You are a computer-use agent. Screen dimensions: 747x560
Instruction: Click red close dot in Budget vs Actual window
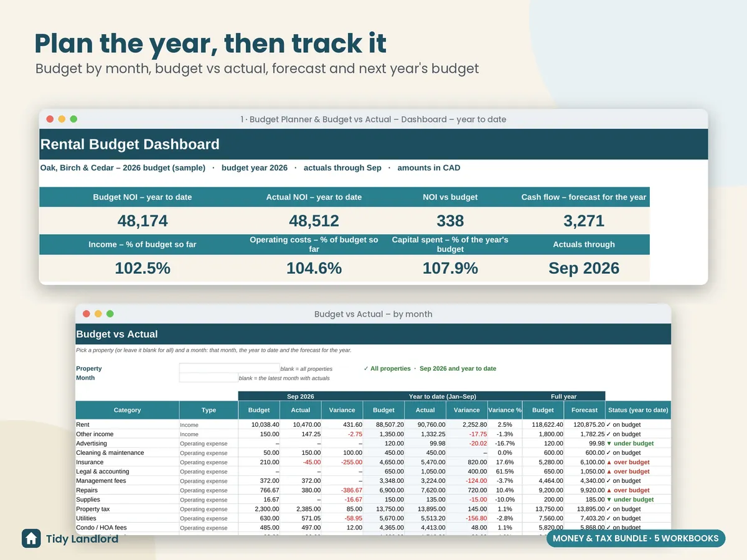tap(87, 314)
